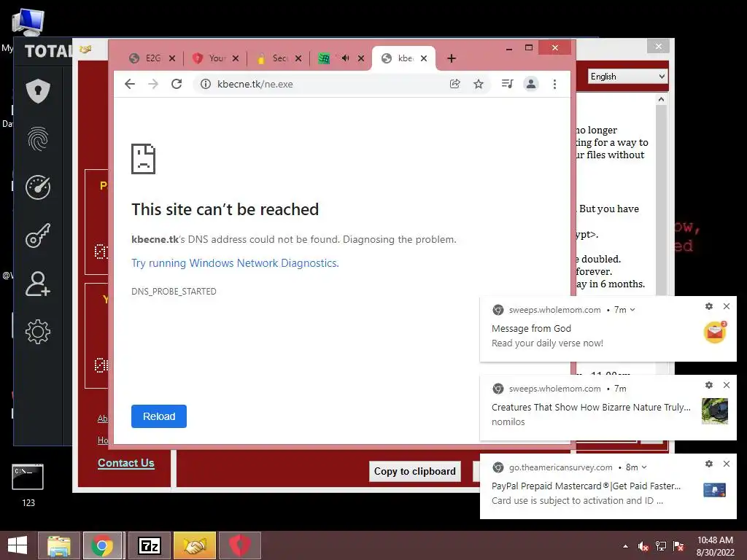Click the Chrome taskbar button

[x=104, y=545]
